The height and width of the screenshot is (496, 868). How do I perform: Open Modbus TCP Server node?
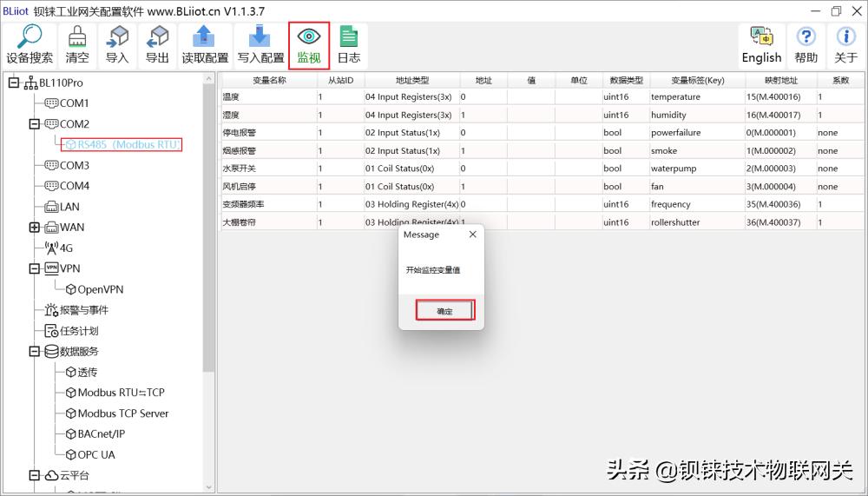(x=117, y=413)
